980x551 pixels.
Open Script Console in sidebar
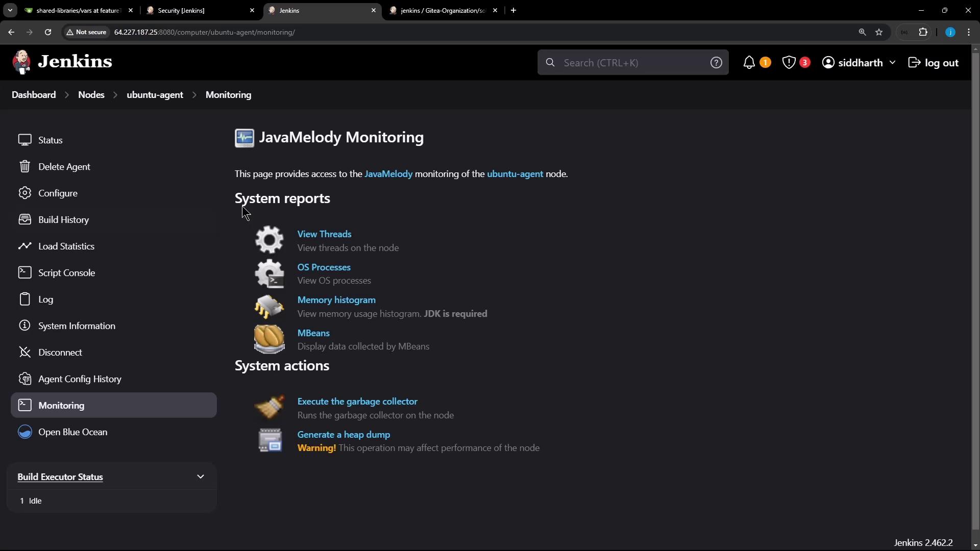pyautogui.click(x=66, y=273)
